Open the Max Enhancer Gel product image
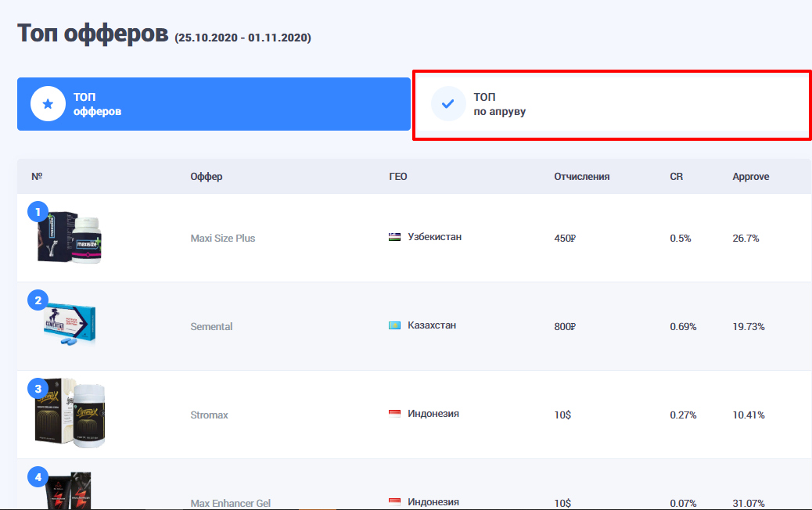 68,490
